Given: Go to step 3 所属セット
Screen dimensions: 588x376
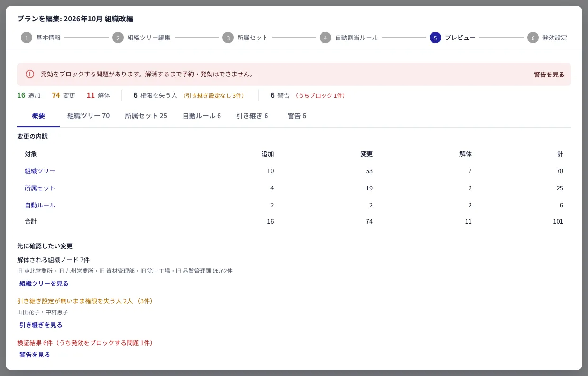Looking at the screenshot, I should (245, 38).
